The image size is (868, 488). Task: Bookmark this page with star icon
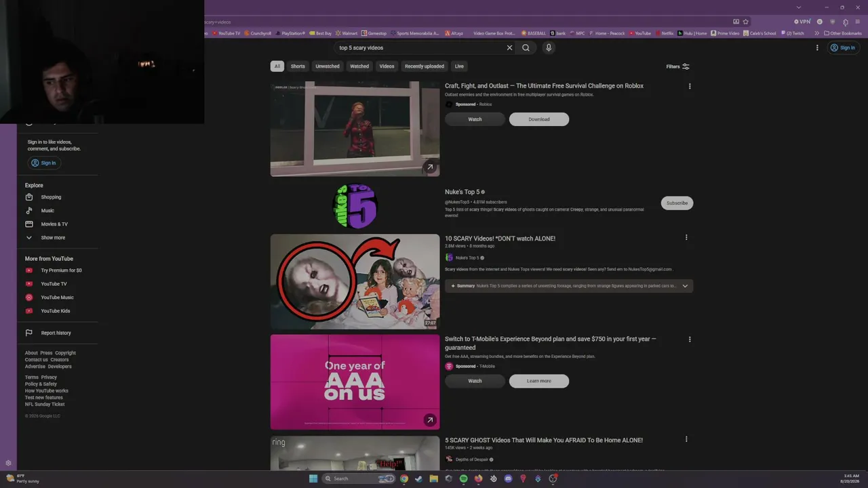click(x=745, y=22)
